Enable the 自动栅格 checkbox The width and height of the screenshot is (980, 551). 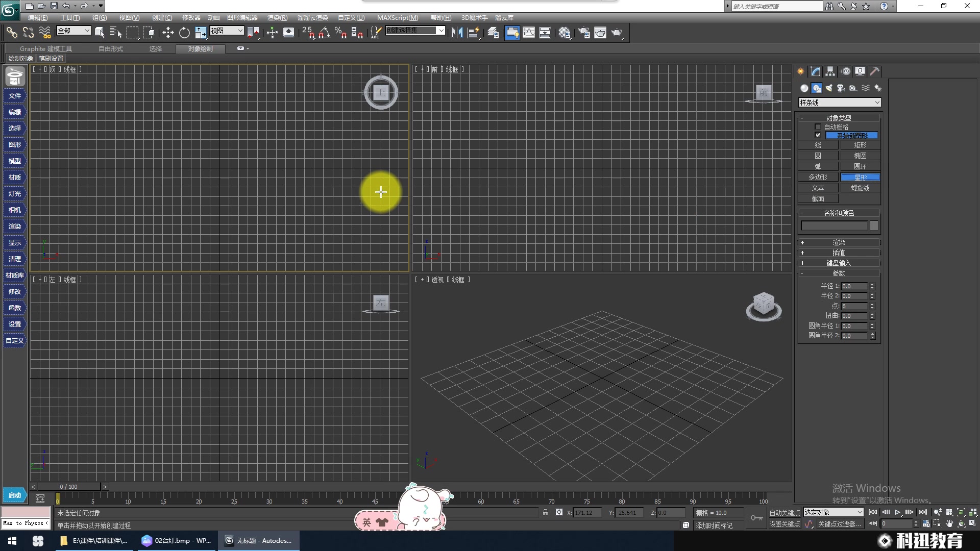tap(818, 127)
